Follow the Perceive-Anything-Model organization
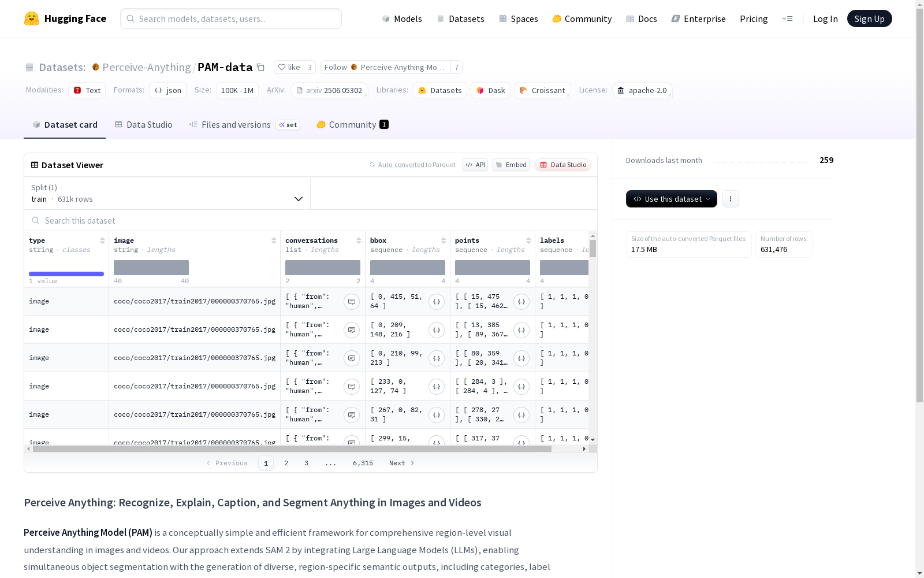 pyautogui.click(x=386, y=68)
